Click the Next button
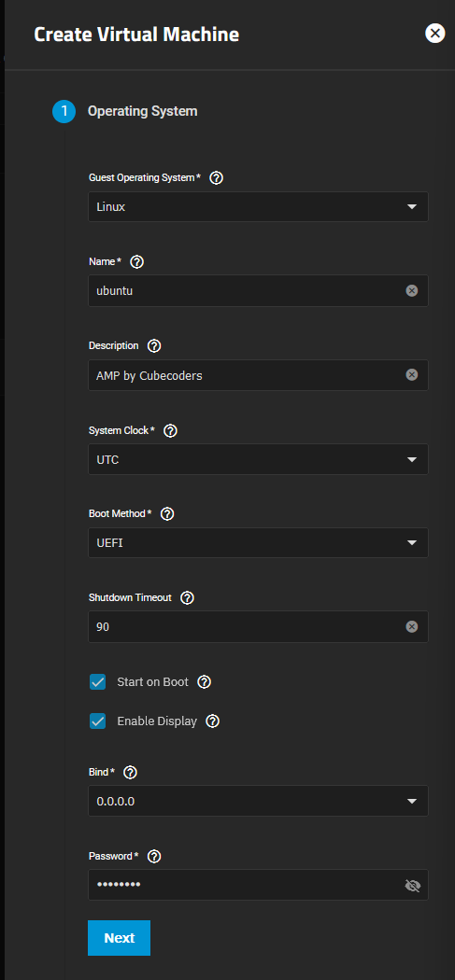The width and height of the screenshot is (455, 980). click(x=119, y=937)
